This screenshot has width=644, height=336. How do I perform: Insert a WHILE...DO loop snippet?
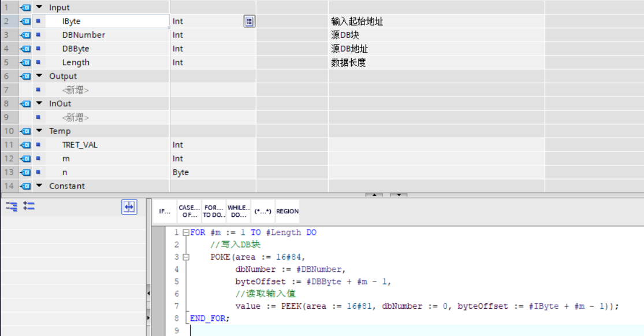239,210
